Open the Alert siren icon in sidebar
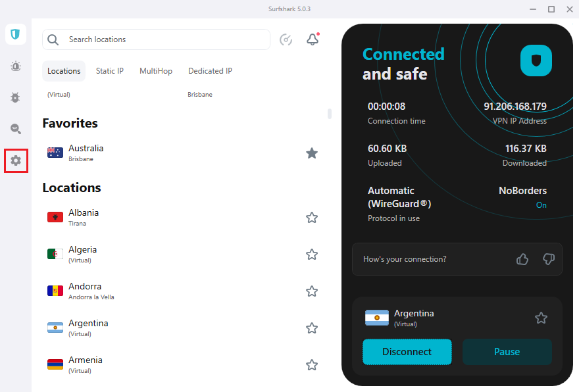The image size is (579, 392). 16,66
